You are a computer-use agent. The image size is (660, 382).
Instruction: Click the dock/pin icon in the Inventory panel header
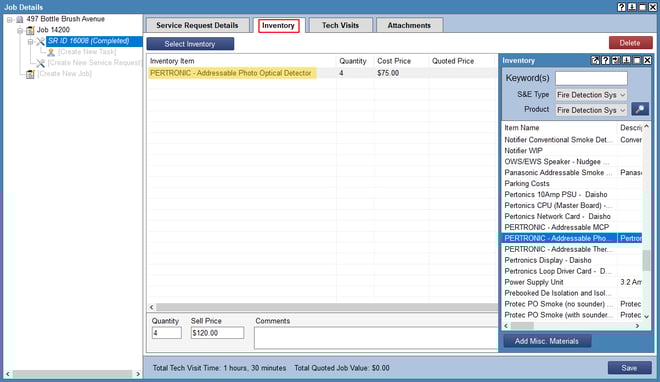click(626, 61)
